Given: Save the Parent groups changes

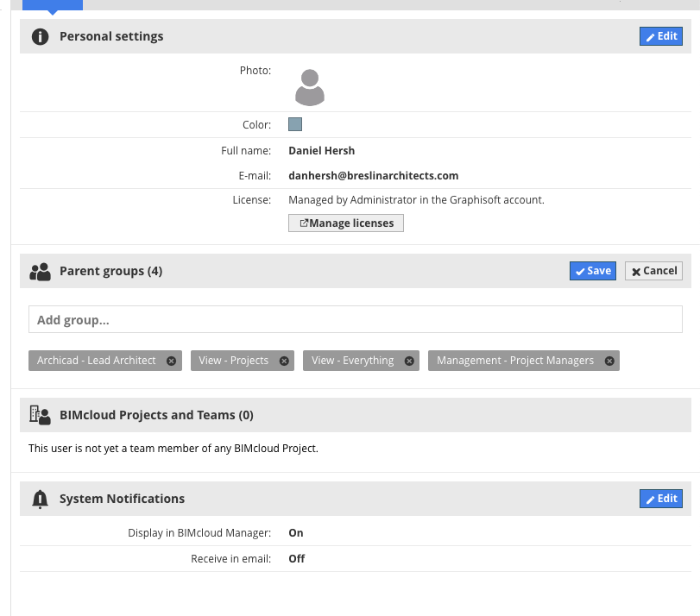Looking at the screenshot, I should click(x=593, y=271).
